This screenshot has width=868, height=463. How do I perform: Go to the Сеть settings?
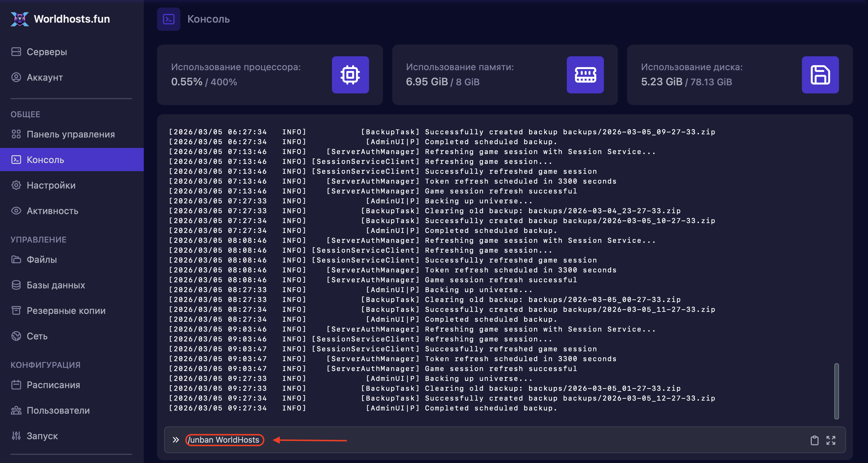point(37,336)
